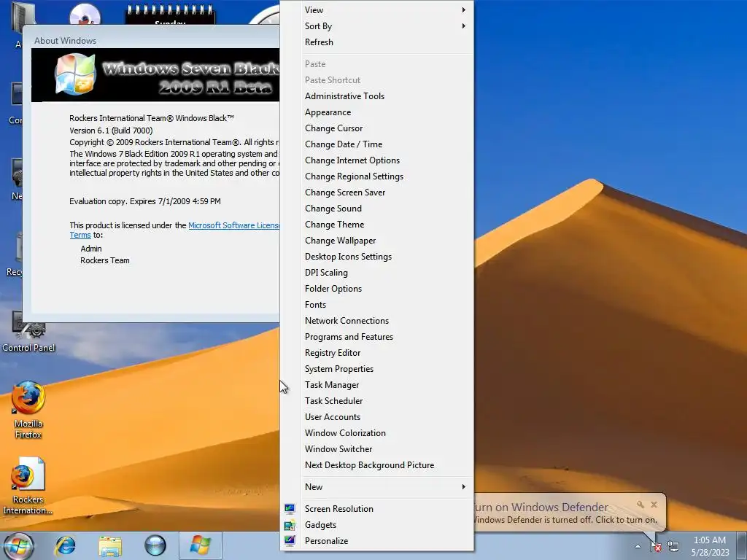Click the Action Center flag tray icon

click(x=656, y=546)
